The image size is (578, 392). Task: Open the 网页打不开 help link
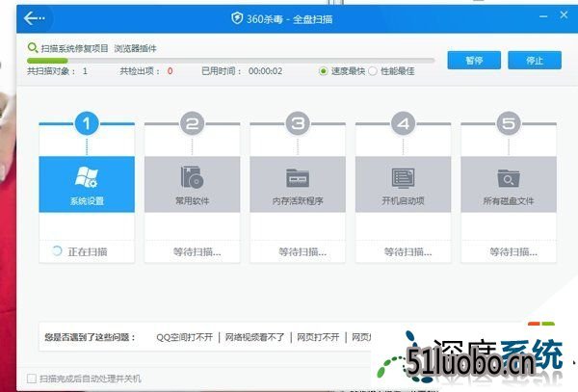(x=318, y=337)
